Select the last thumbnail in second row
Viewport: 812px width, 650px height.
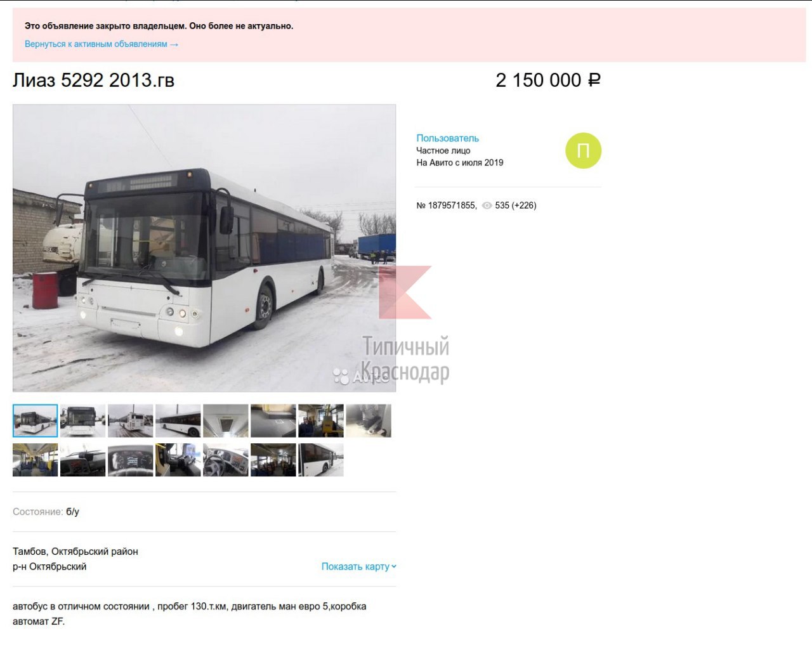pyautogui.click(x=321, y=460)
